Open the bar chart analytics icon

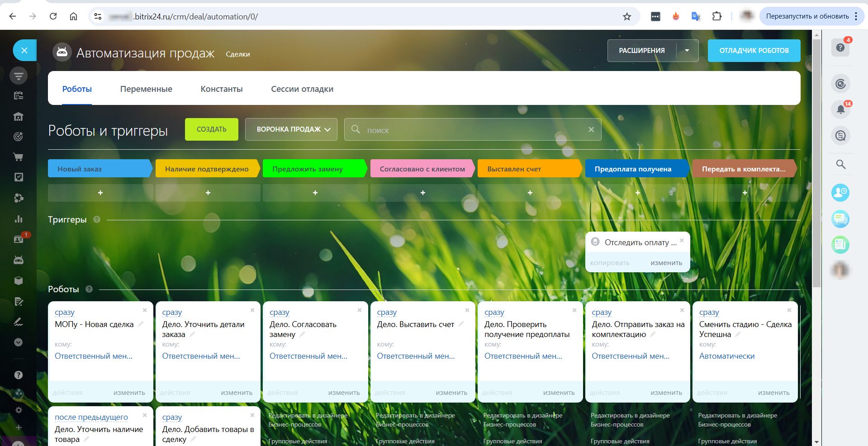(x=19, y=219)
